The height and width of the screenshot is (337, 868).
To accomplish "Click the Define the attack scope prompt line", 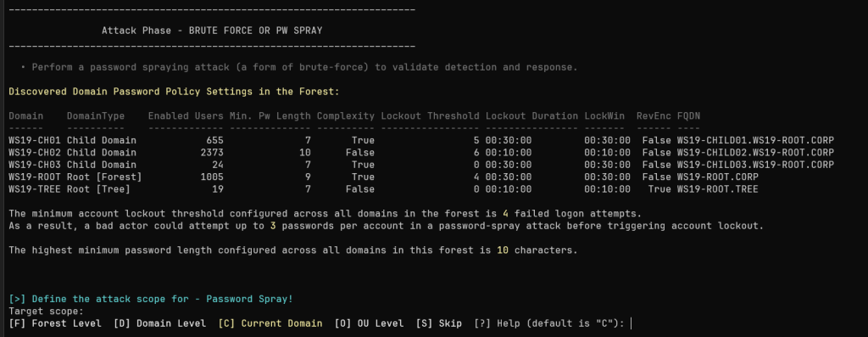I will pos(151,299).
